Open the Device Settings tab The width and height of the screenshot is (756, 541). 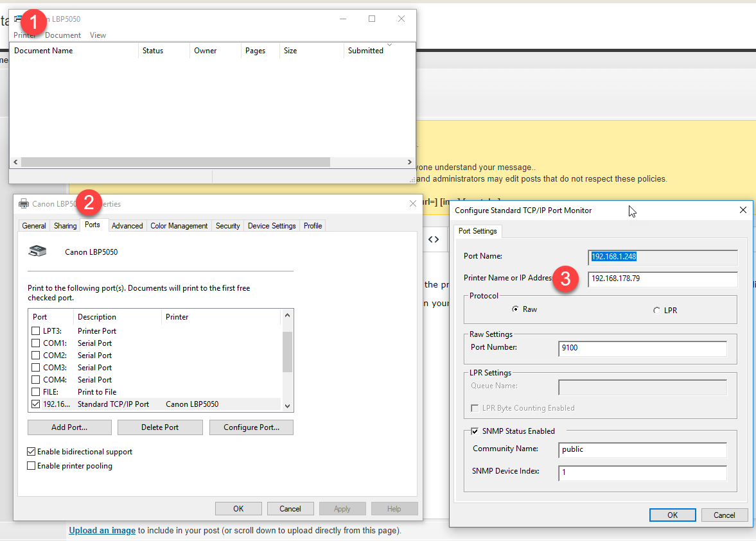coord(272,226)
